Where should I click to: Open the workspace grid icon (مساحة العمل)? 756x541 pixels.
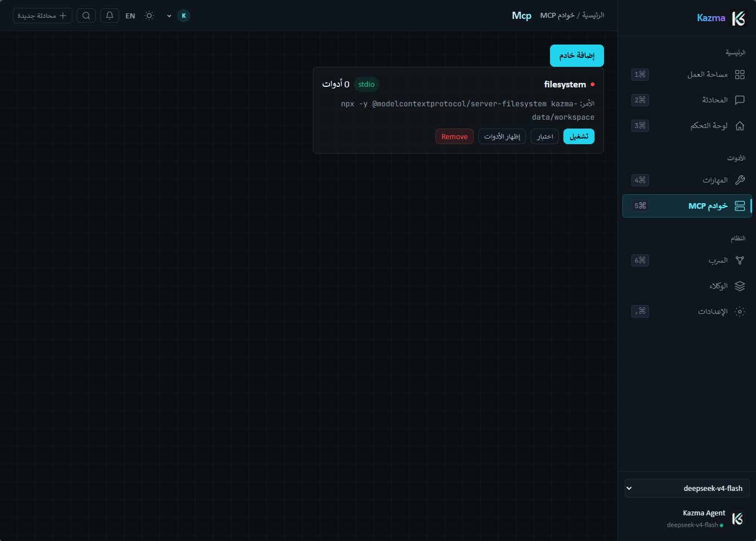tap(740, 75)
